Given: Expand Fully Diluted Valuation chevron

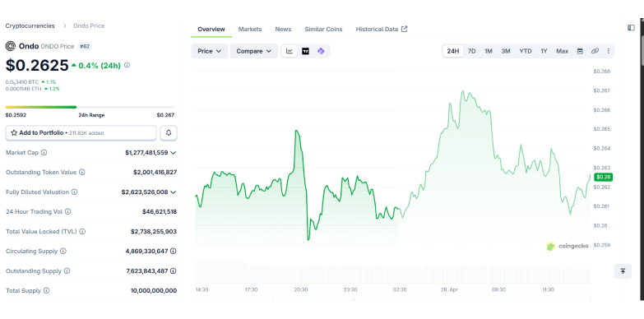Looking at the screenshot, I should point(174,192).
